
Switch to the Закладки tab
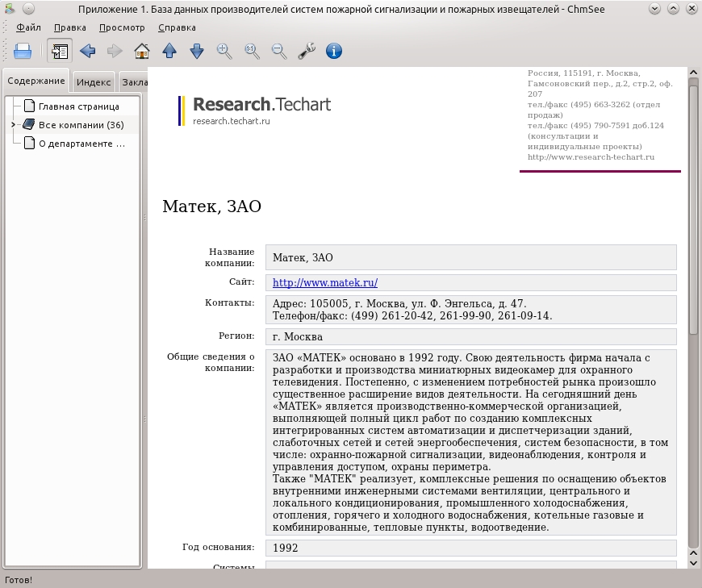tap(134, 82)
